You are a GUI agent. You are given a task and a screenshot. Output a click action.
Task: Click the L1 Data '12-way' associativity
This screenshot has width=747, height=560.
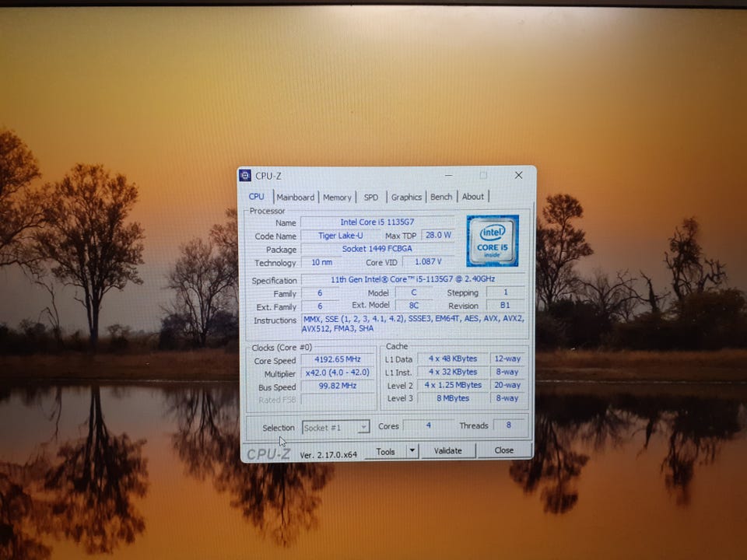pyautogui.click(x=507, y=359)
